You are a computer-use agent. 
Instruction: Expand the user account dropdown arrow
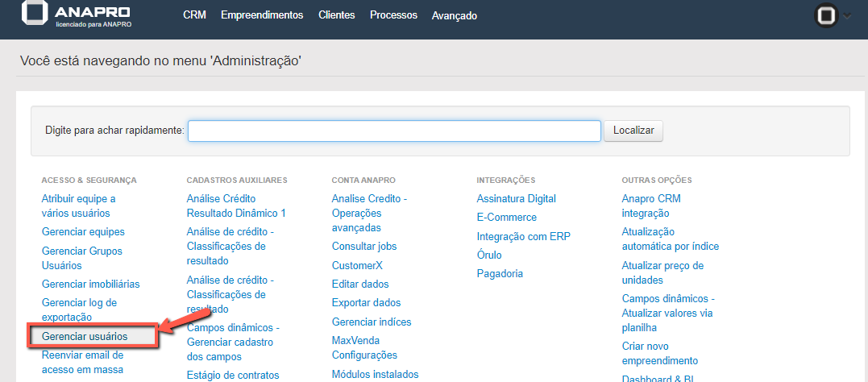(x=846, y=16)
